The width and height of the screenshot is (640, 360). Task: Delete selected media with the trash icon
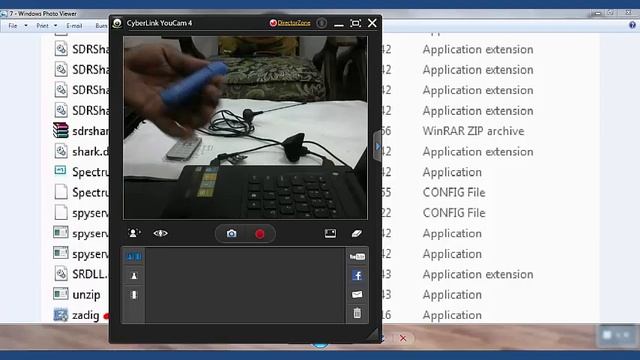pyautogui.click(x=357, y=313)
